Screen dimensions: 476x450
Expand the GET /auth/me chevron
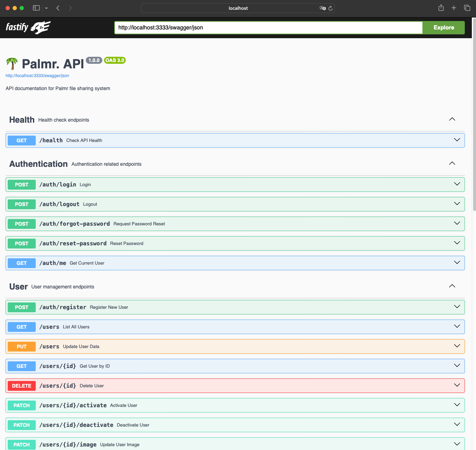[x=457, y=262]
